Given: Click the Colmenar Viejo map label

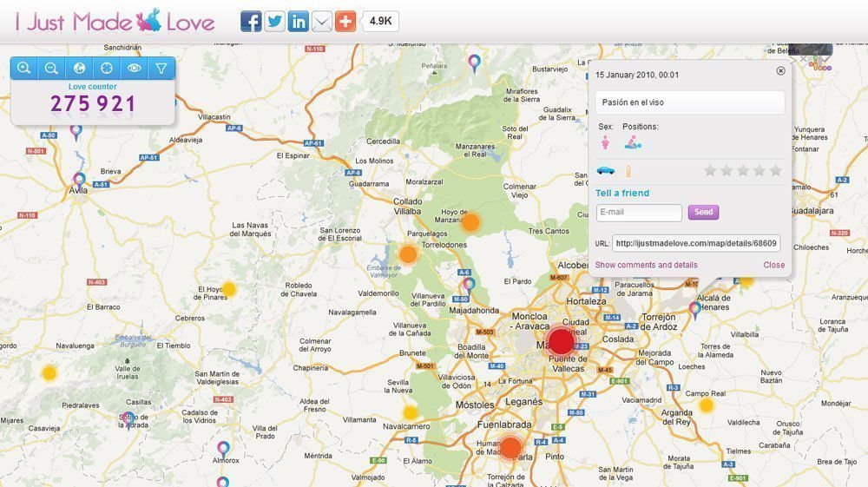Looking at the screenshot, I should (x=519, y=190).
